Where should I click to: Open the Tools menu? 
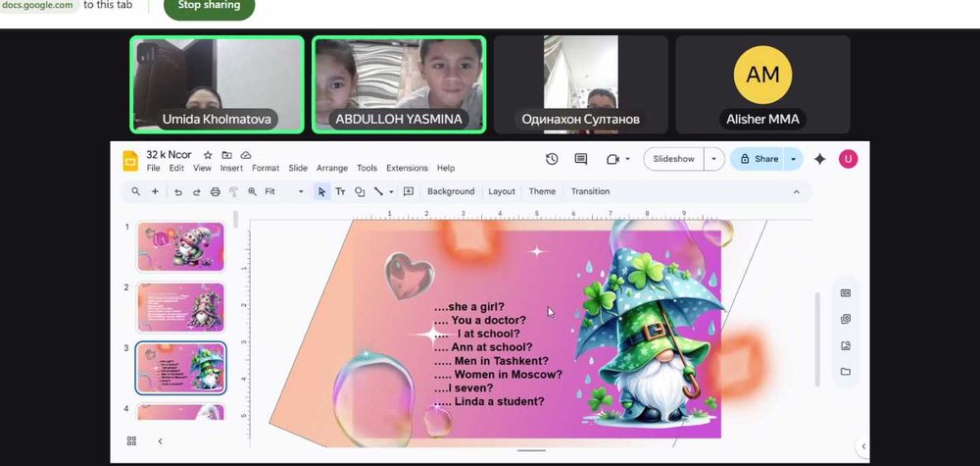coord(367,169)
